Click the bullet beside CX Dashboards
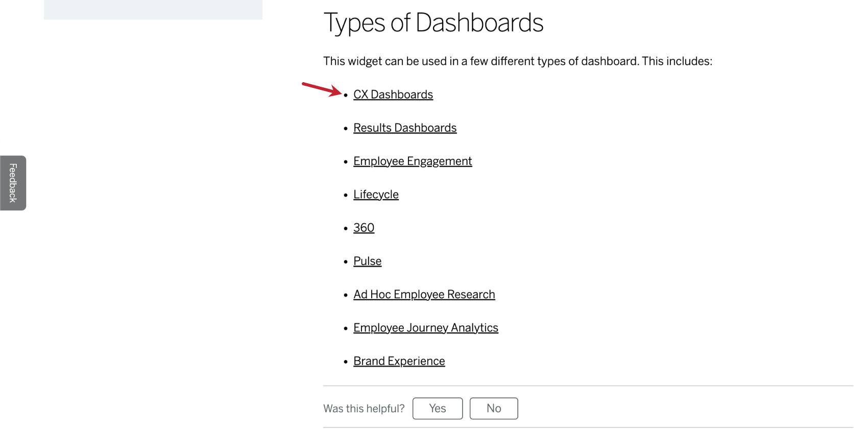Viewport: 868px width, 434px height. (346, 94)
